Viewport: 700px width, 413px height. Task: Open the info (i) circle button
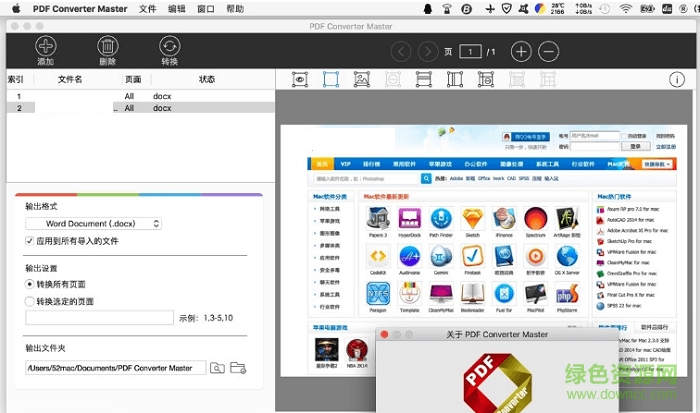677,79
